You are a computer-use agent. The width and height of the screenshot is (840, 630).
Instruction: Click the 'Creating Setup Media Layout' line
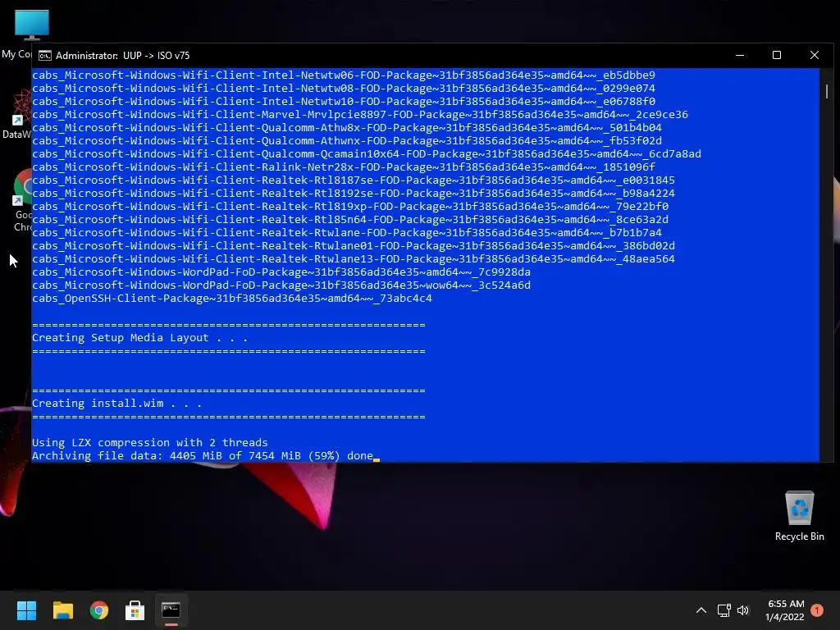tap(139, 338)
